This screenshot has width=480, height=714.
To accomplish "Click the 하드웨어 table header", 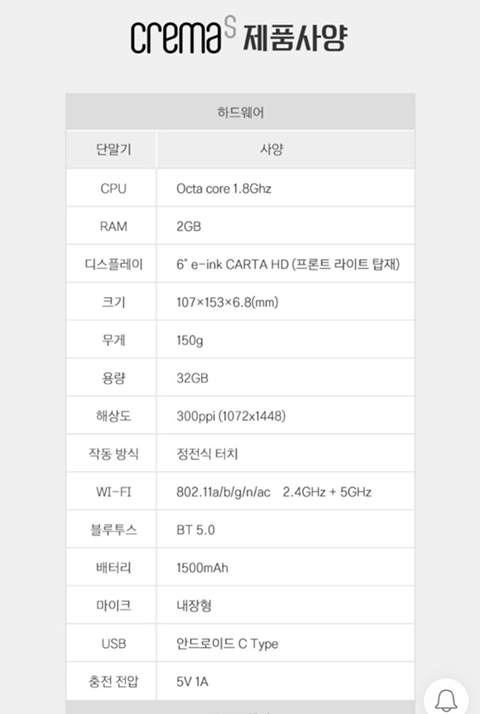I will pos(240,112).
